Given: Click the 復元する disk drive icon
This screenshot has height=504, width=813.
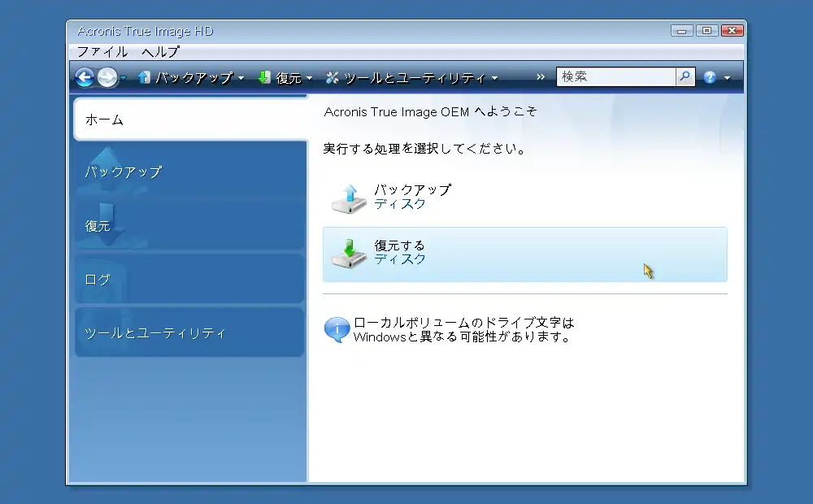Looking at the screenshot, I should (x=350, y=253).
